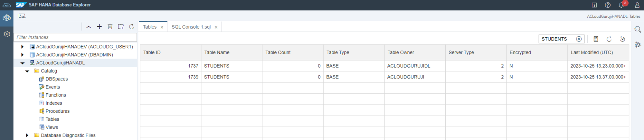Expand Database Diagnostic Files folder
Image resolution: width=644 pixels, height=140 pixels.
[x=27, y=135]
